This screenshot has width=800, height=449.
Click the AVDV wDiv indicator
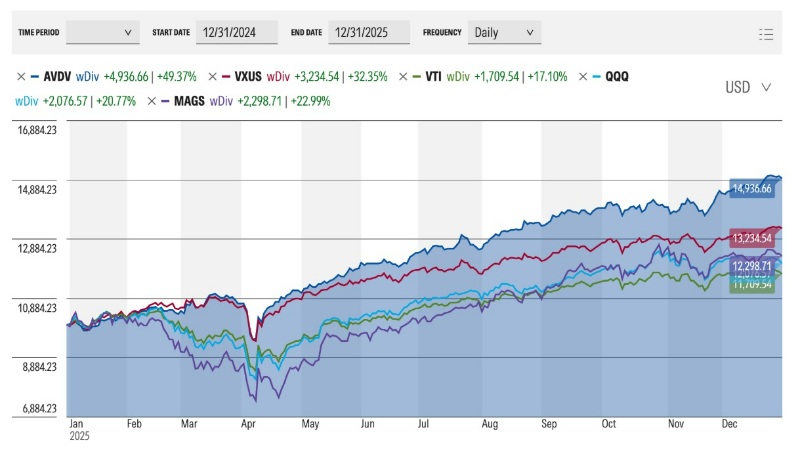pyautogui.click(x=87, y=77)
